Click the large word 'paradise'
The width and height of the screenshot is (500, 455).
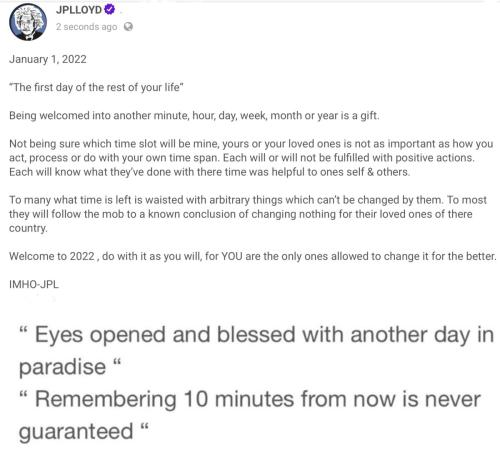[x=62, y=367]
